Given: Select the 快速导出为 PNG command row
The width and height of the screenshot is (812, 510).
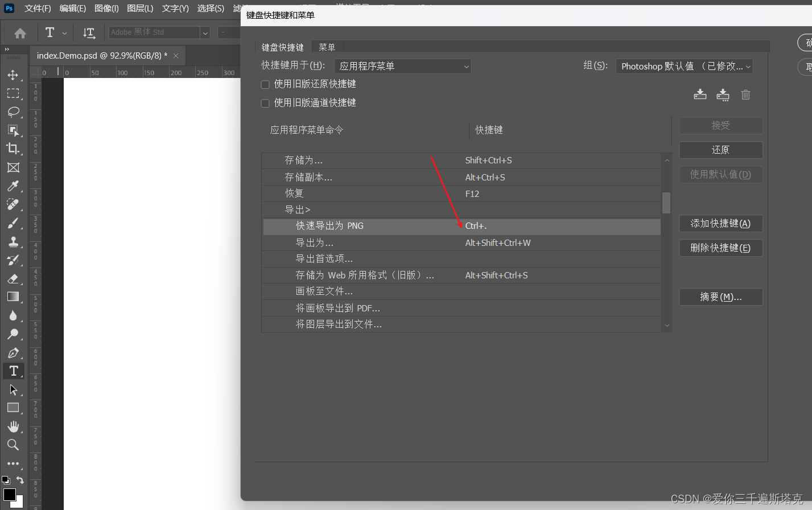Looking at the screenshot, I should pyautogui.click(x=461, y=226).
